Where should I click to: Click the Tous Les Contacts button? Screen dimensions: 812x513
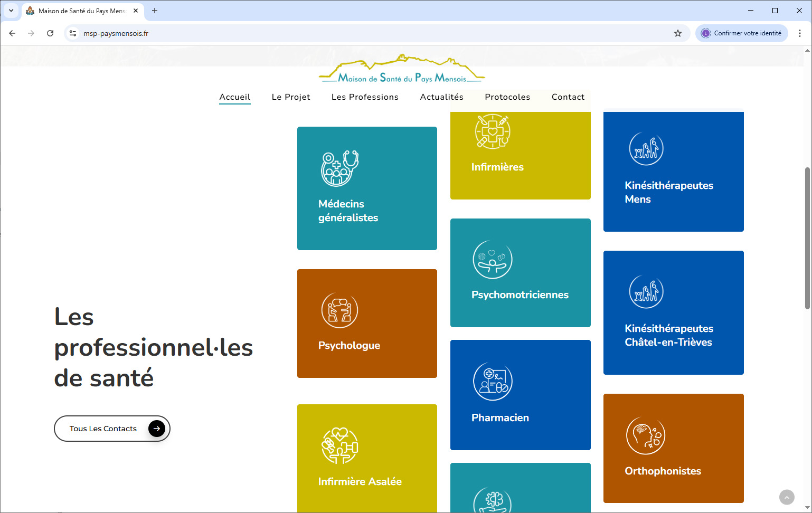[x=112, y=429]
